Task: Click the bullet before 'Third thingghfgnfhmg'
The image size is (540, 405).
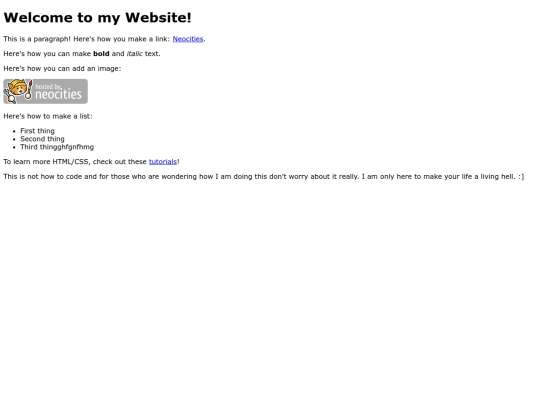Action: point(14,147)
